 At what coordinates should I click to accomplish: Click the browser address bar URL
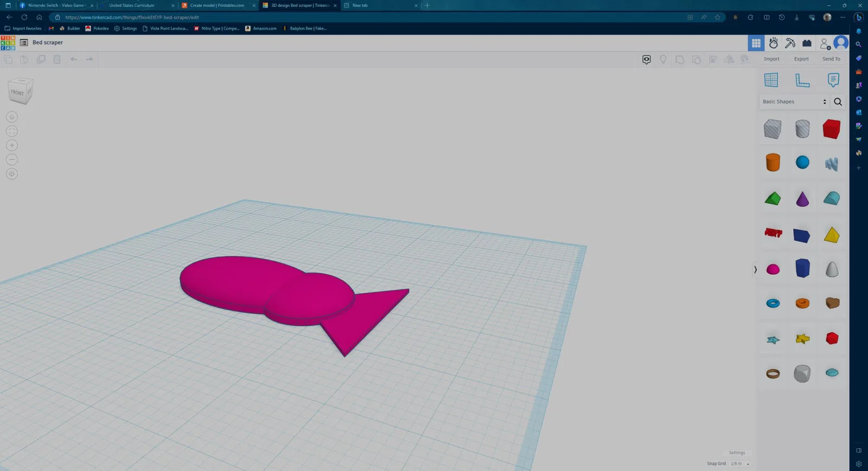tap(132, 17)
